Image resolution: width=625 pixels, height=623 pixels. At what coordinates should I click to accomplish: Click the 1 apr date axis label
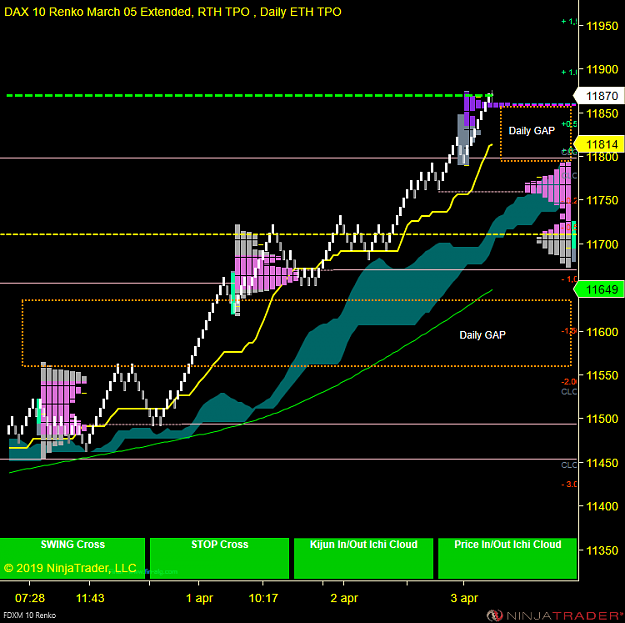click(x=199, y=598)
